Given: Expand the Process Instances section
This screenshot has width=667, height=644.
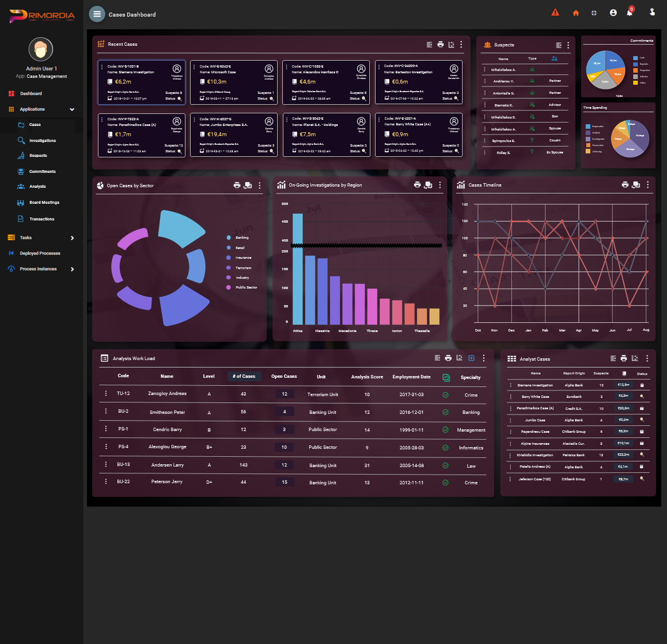Looking at the screenshot, I should coord(72,269).
